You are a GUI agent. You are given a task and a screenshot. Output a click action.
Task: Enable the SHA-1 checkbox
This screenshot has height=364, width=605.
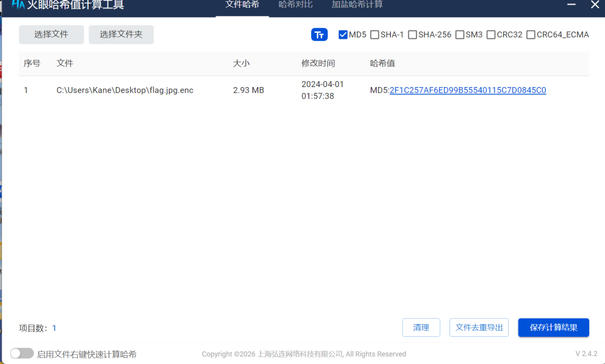(374, 34)
